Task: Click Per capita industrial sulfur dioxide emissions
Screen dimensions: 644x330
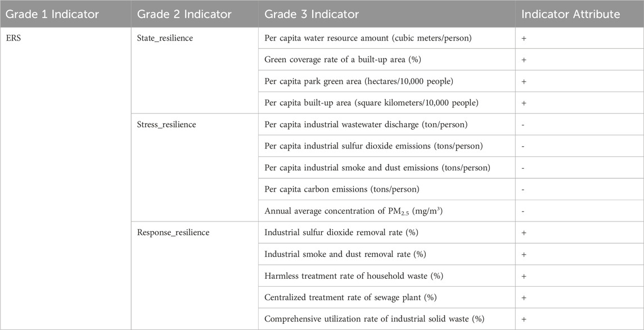Action: click(x=373, y=146)
